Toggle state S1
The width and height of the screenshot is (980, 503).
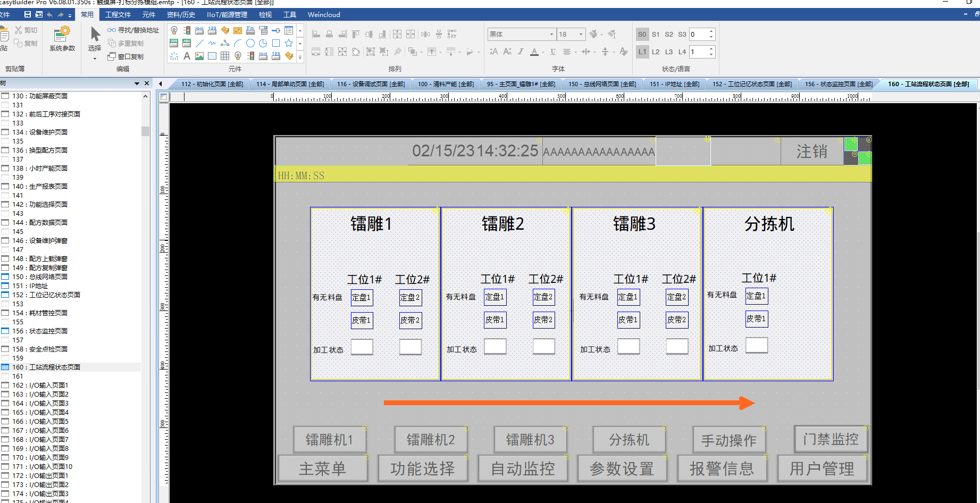tap(656, 34)
